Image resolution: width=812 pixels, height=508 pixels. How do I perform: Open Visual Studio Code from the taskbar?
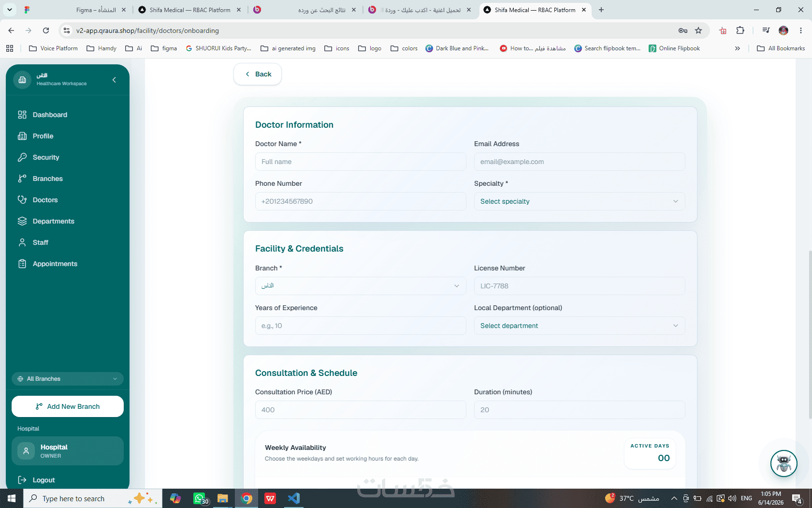click(x=293, y=498)
